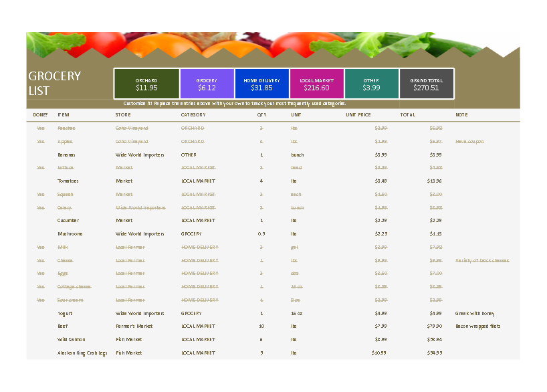Click the teal OTHER $3.99 summary box

371,84
